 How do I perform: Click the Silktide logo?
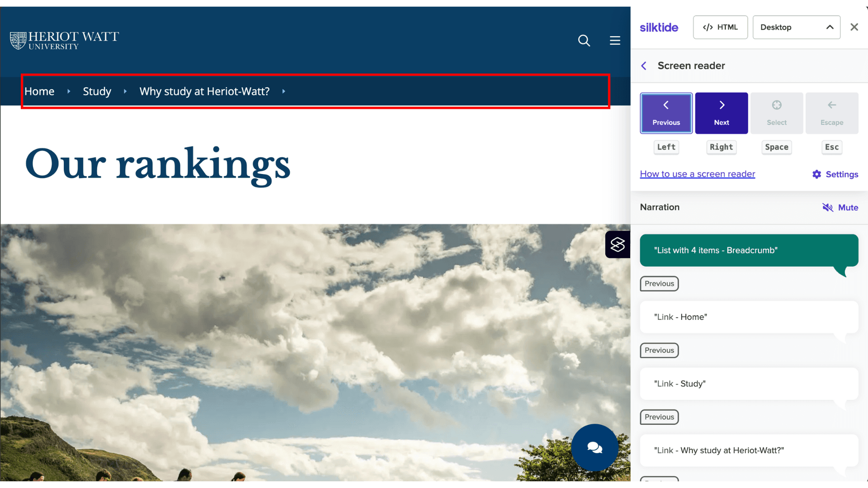tap(659, 27)
